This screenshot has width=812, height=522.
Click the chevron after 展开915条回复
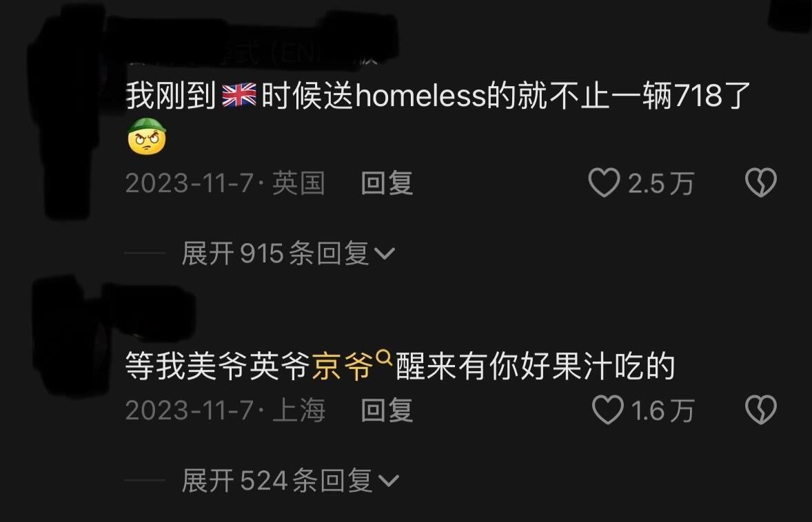(384, 253)
